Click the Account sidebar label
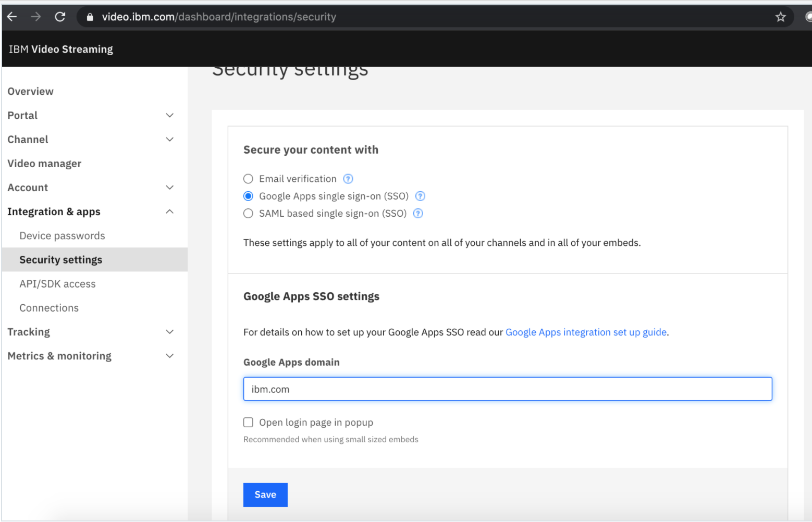This screenshot has width=812, height=522. click(28, 188)
